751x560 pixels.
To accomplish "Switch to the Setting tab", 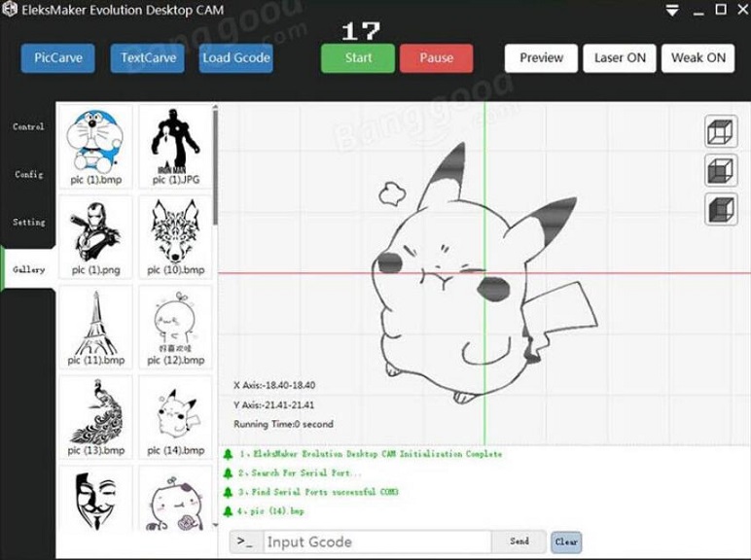I will point(28,222).
